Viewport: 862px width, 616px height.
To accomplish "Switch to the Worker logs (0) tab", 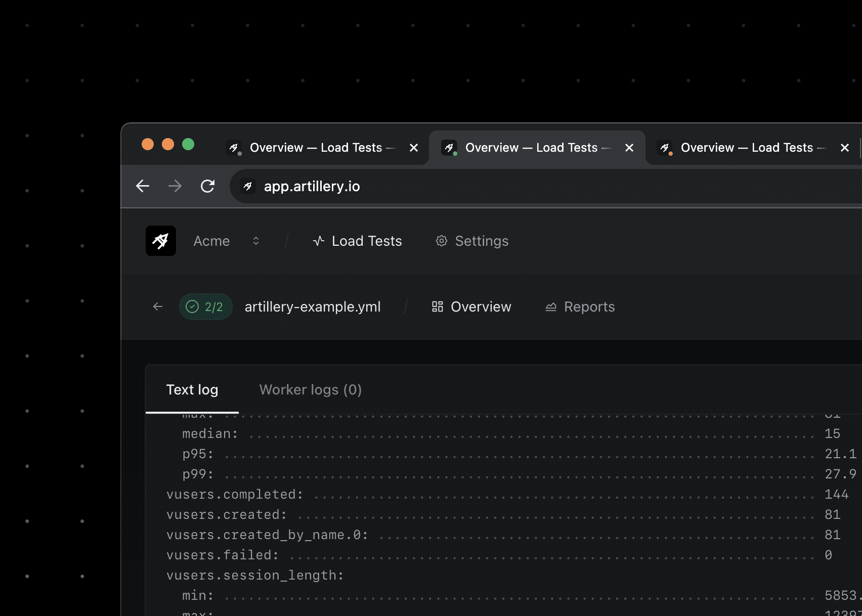I will [310, 389].
